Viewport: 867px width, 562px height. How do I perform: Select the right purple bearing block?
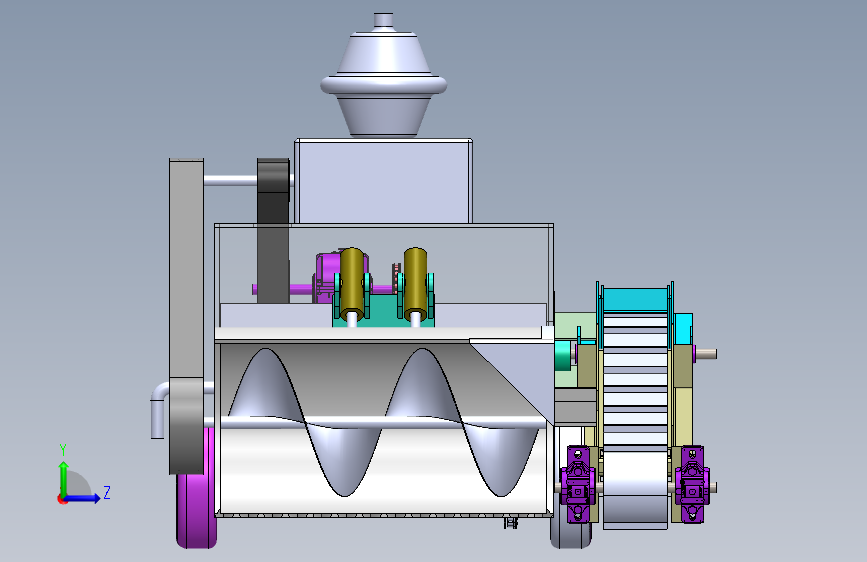point(692,484)
